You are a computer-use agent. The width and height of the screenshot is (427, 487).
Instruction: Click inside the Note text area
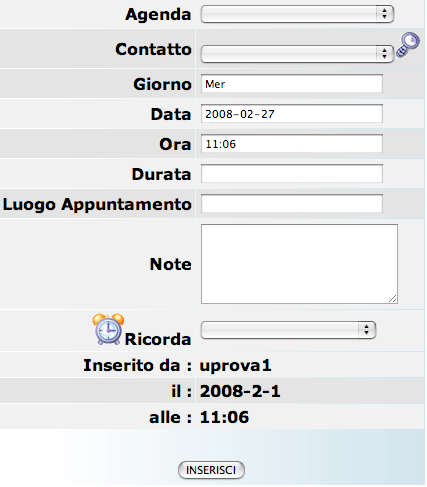pyautogui.click(x=299, y=264)
